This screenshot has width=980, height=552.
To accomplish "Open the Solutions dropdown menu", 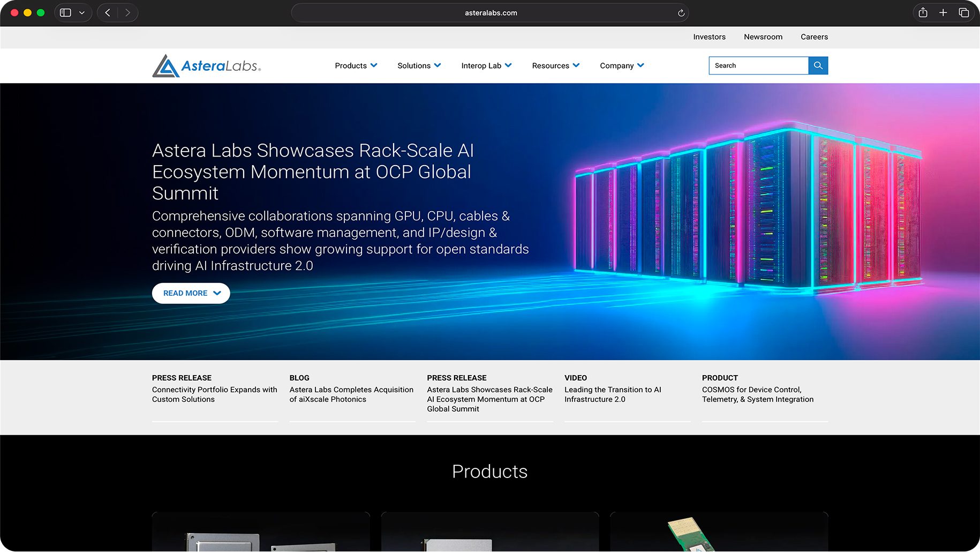I will tap(419, 65).
